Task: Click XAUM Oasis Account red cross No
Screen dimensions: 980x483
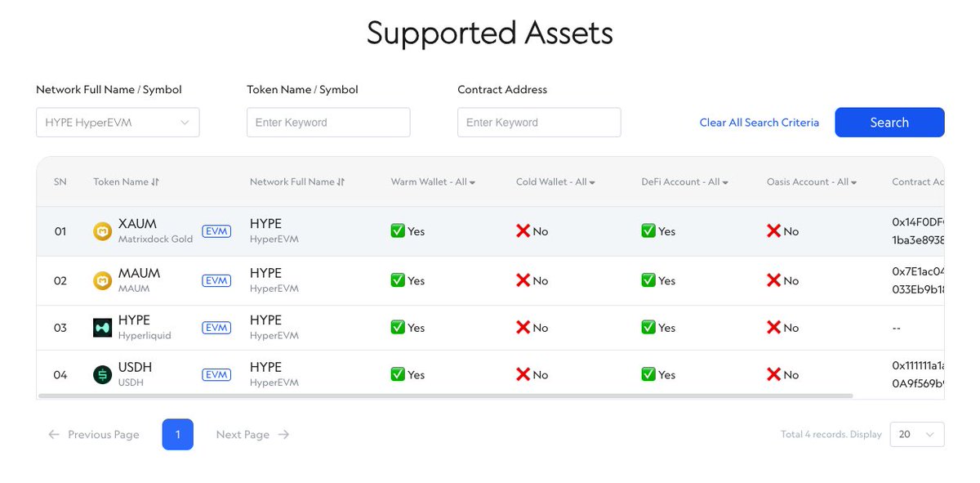Action: pyautogui.click(x=783, y=231)
